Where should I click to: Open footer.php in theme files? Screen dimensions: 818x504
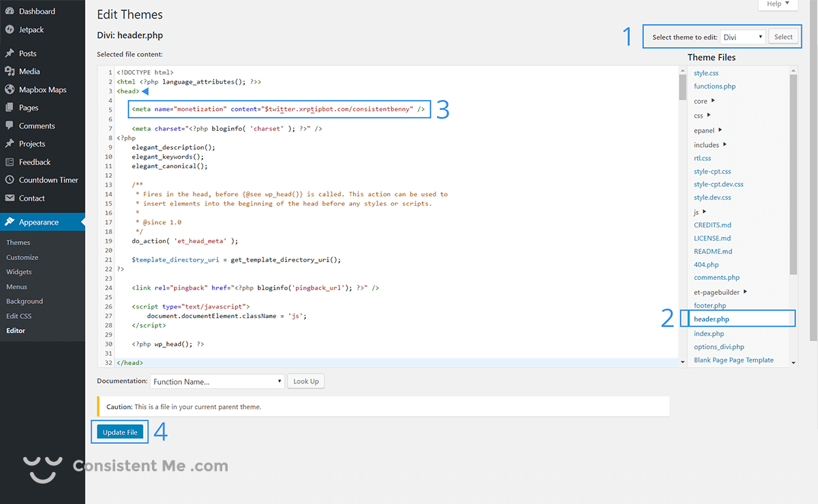pyautogui.click(x=710, y=306)
